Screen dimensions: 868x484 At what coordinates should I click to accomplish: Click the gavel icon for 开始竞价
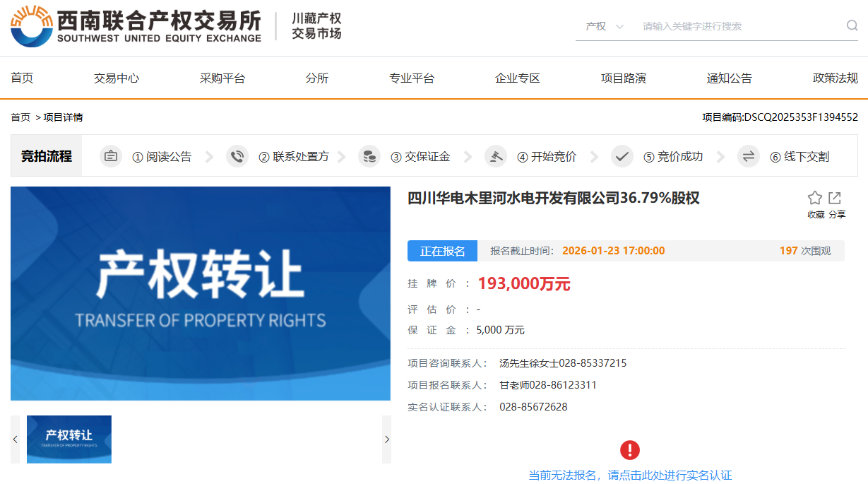tap(496, 157)
